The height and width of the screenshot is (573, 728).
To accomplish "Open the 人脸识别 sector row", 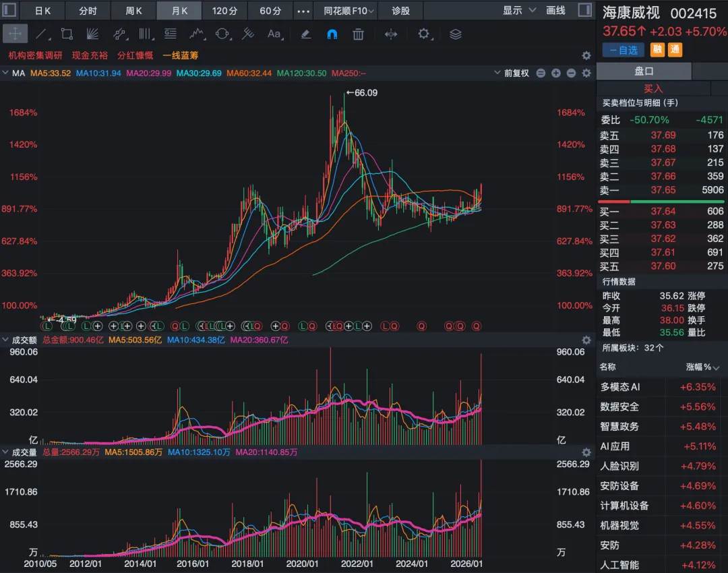I will (662, 466).
